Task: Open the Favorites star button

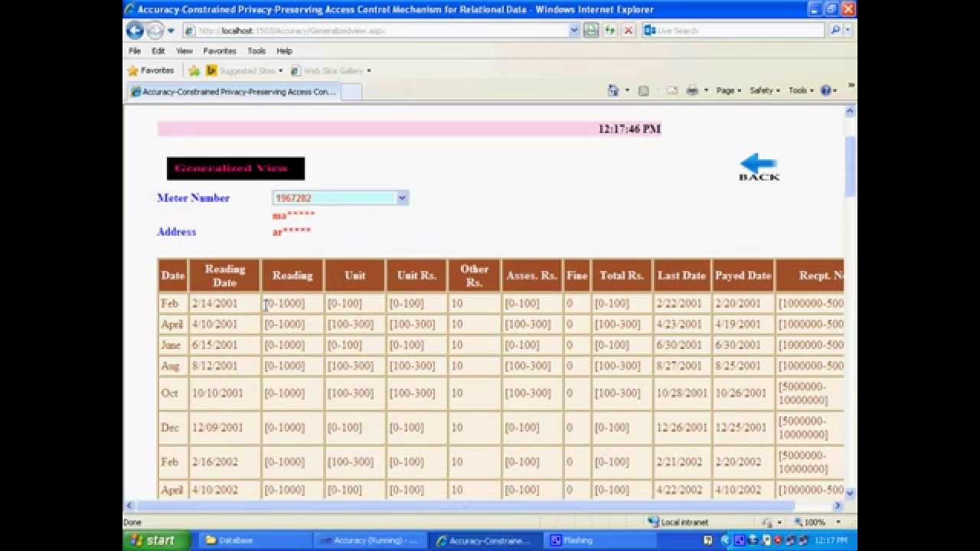Action: tap(151, 70)
